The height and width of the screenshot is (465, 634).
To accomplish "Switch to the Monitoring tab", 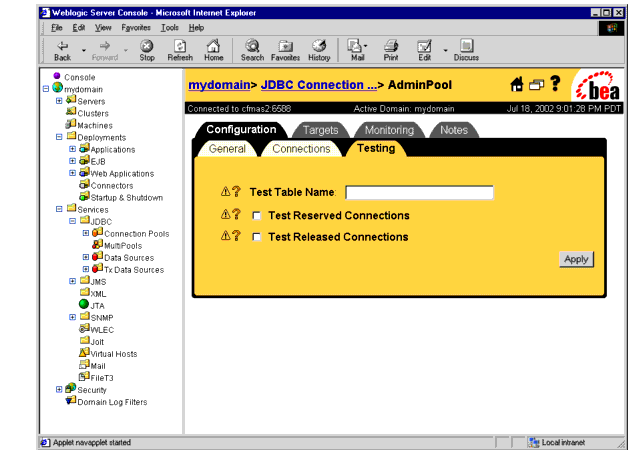I will 389,130.
